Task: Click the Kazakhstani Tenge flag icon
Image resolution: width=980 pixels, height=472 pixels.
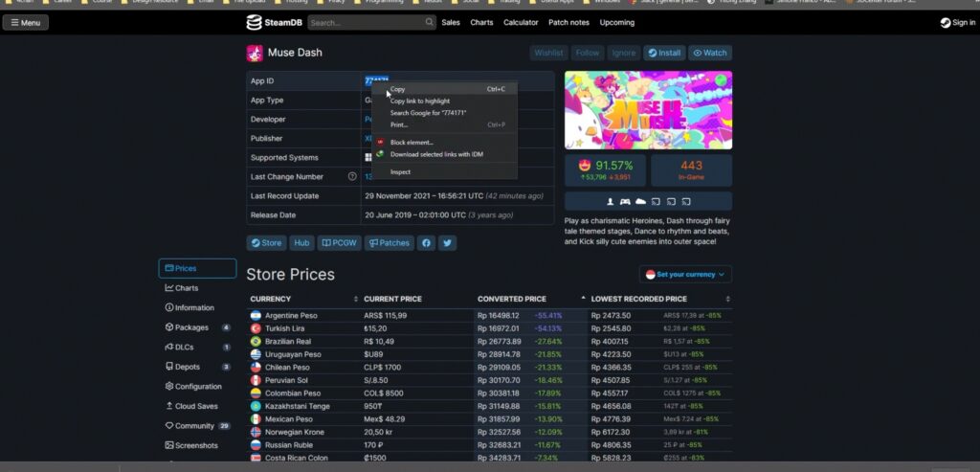Action: coord(256,406)
